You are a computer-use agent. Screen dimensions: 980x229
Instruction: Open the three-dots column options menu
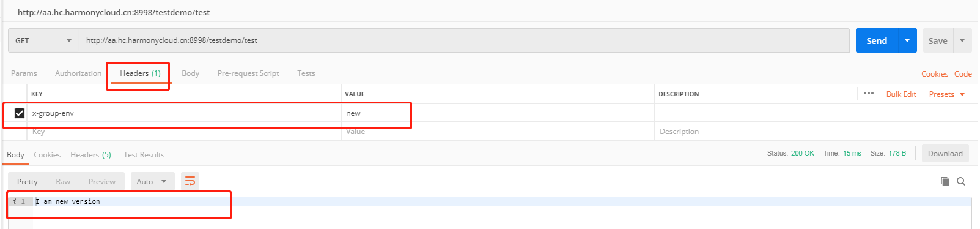pyautogui.click(x=869, y=93)
